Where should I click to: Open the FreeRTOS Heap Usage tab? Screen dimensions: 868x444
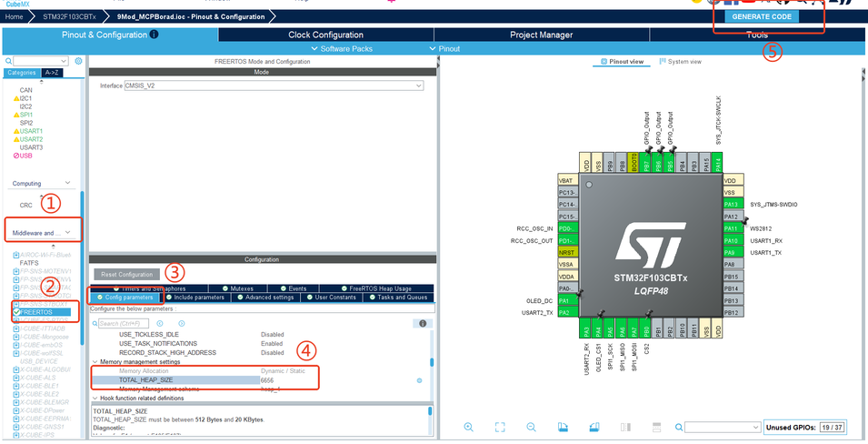pos(375,288)
